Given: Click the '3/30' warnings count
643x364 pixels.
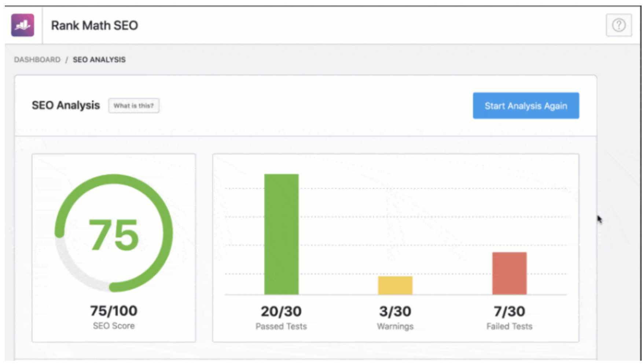Looking at the screenshot, I should [x=395, y=311].
